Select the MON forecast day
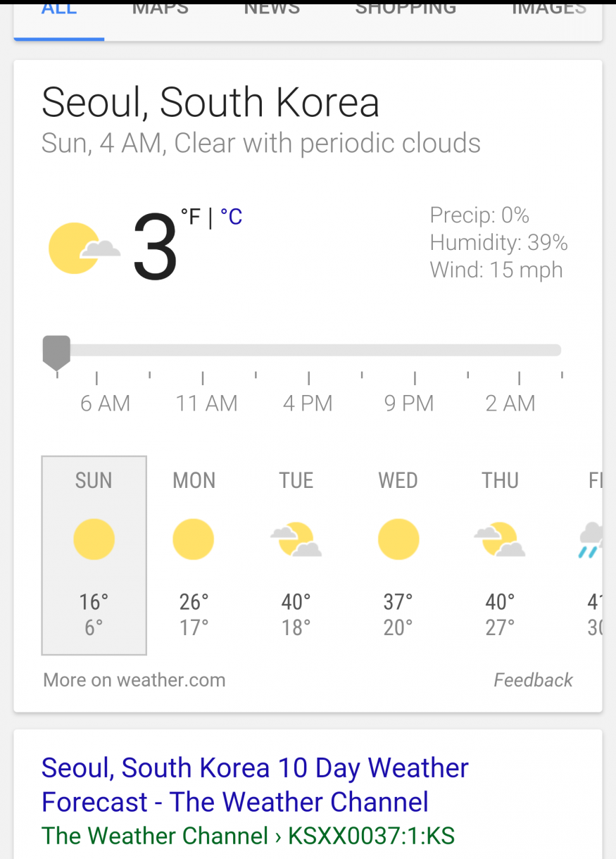Screen dimensions: 616x859 point(194,555)
